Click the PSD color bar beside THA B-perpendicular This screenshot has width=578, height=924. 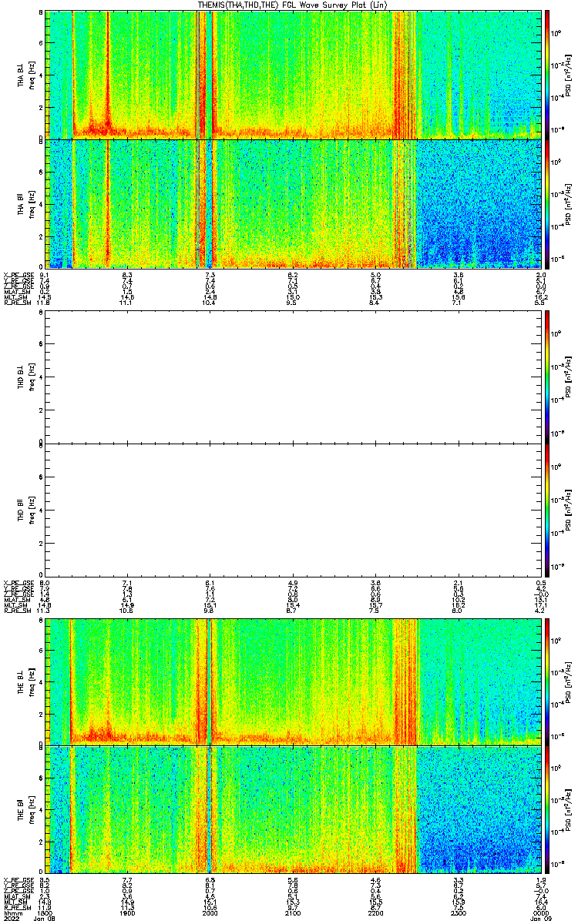tap(548, 75)
